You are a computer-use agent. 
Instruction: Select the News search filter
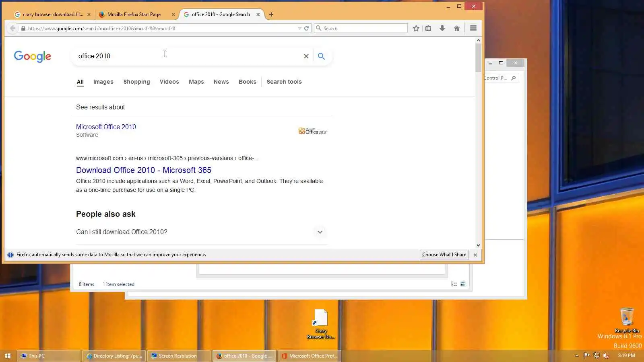(221, 82)
